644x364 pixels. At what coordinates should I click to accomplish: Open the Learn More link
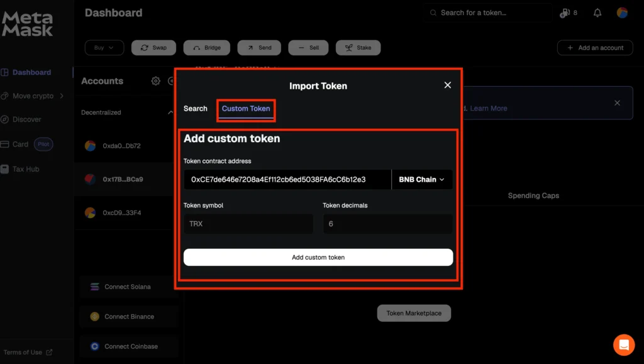tap(488, 108)
